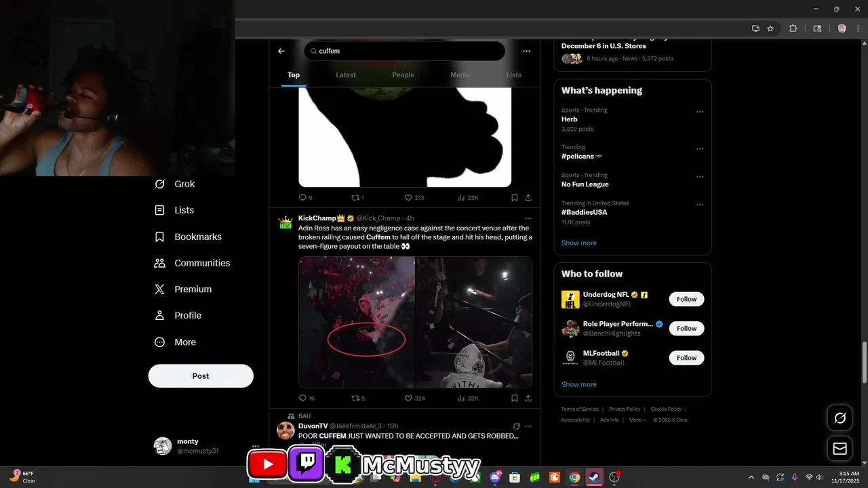Ask Grok about DuvonTV's tweet

click(517, 426)
